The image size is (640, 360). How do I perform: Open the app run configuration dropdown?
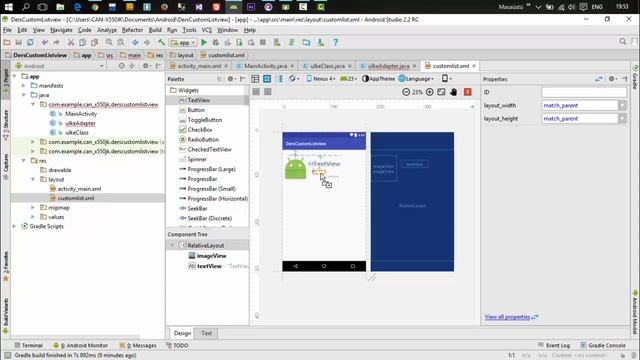tap(183, 42)
